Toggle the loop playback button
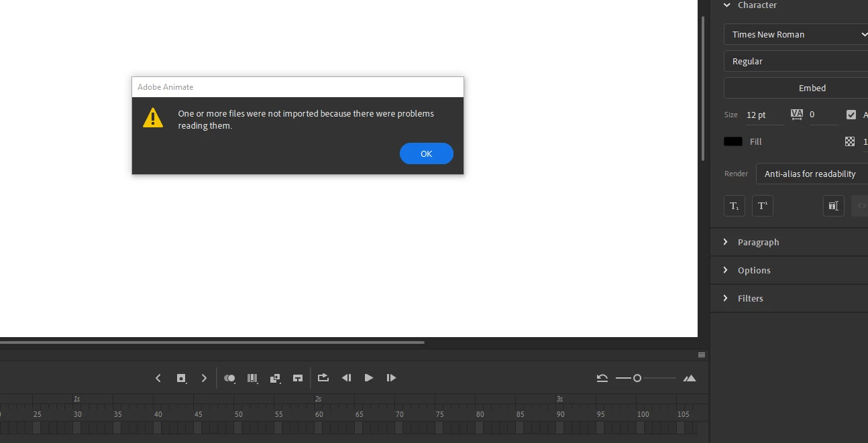The height and width of the screenshot is (443, 868). pos(323,378)
